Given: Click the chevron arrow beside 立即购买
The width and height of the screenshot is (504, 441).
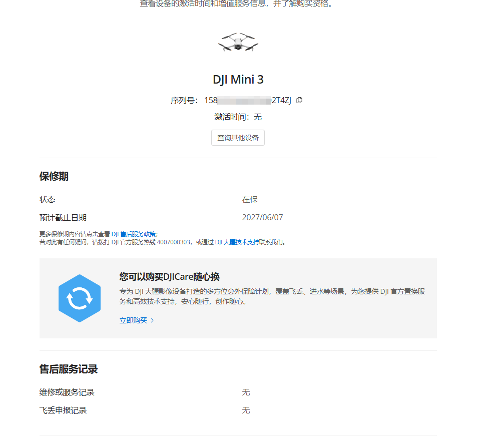Looking at the screenshot, I should 152,320.
